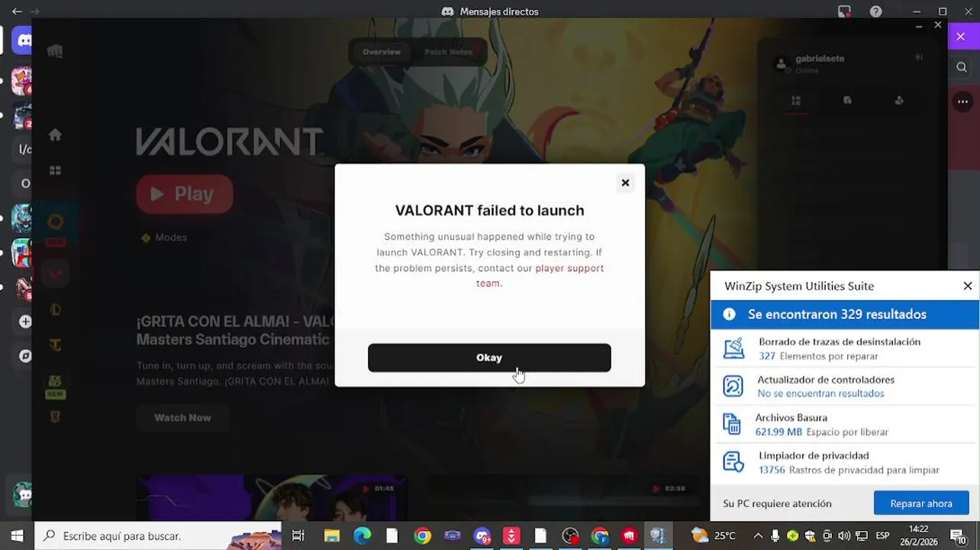This screenshot has width=980, height=550.
Task: Close the WinZip System Utilities popup
Action: tap(968, 286)
